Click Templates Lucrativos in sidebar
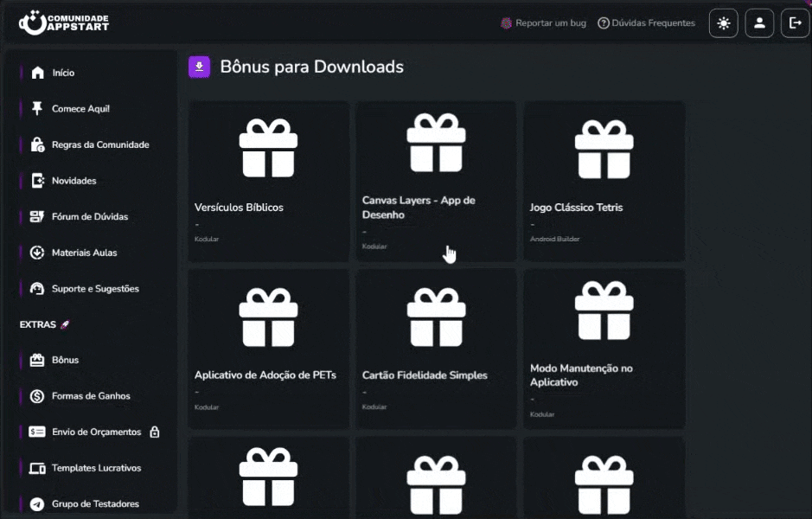The image size is (812, 519). 96,468
